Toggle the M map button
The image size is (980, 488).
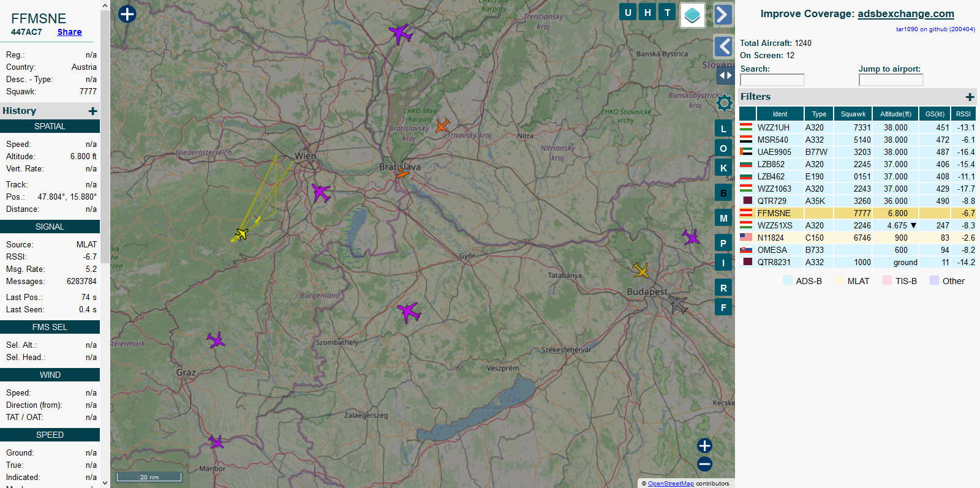point(723,218)
